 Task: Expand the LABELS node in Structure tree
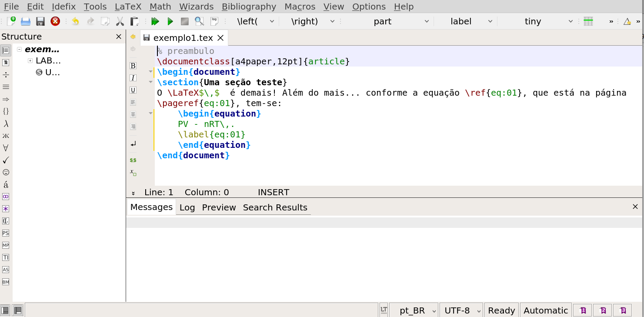click(30, 60)
